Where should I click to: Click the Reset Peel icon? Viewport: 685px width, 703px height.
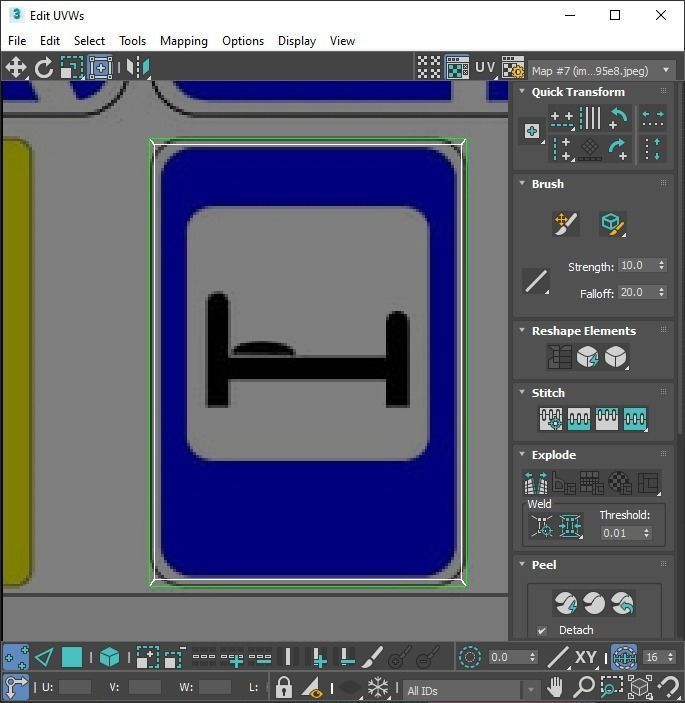[x=622, y=603]
